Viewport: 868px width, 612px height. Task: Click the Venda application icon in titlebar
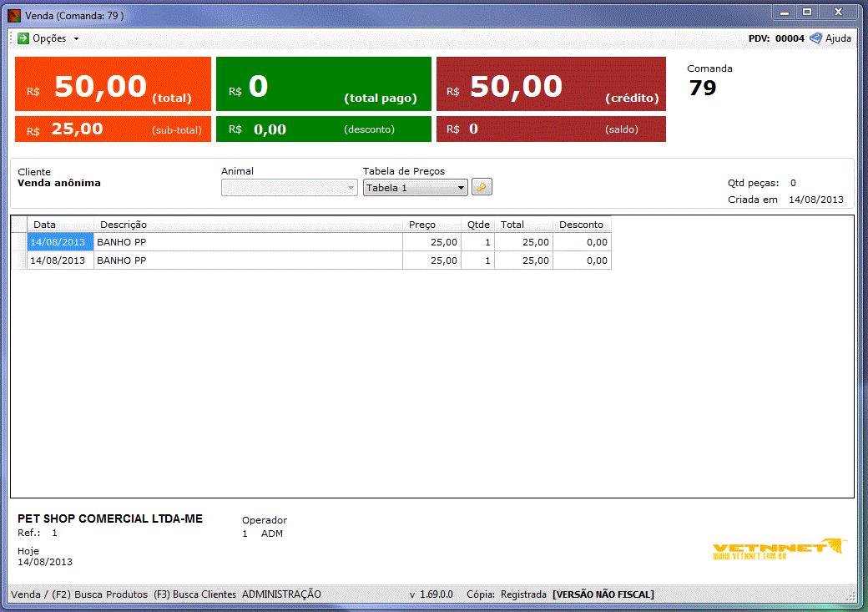pyautogui.click(x=12, y=13)
